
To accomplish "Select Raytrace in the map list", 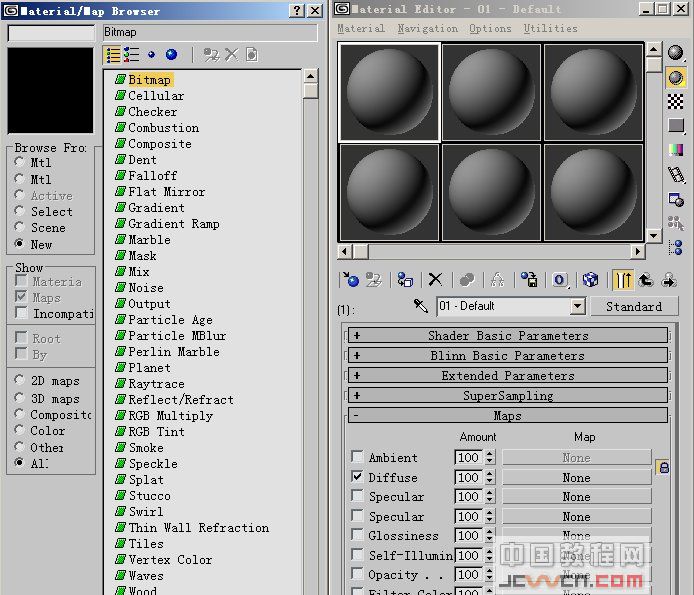I will point(156,384).
